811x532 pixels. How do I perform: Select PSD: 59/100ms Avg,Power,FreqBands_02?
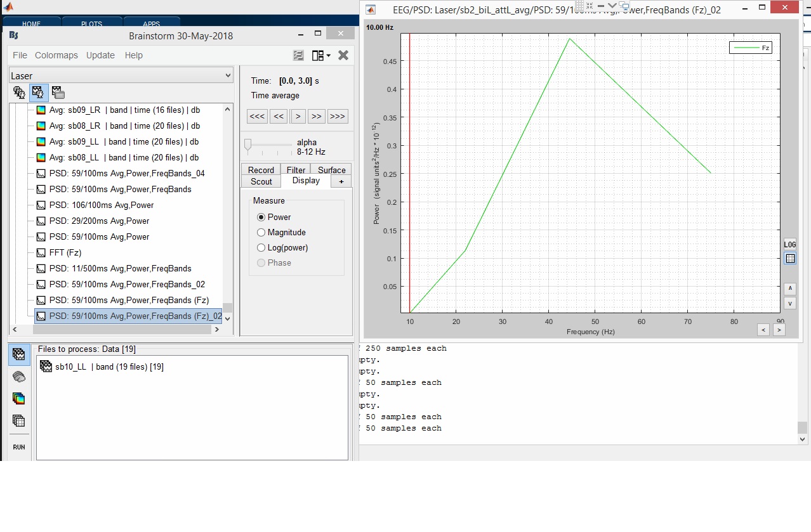tap(127, 284)
